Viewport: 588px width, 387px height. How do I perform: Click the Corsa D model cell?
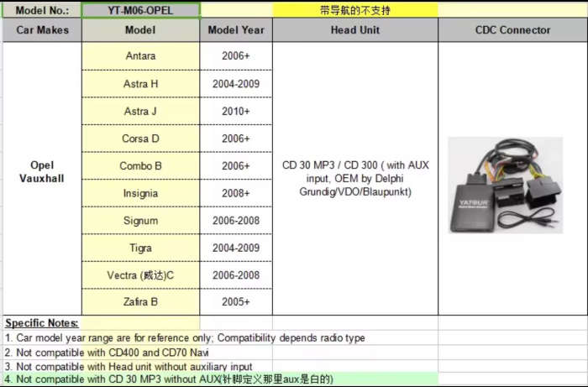tap(140, 139)
